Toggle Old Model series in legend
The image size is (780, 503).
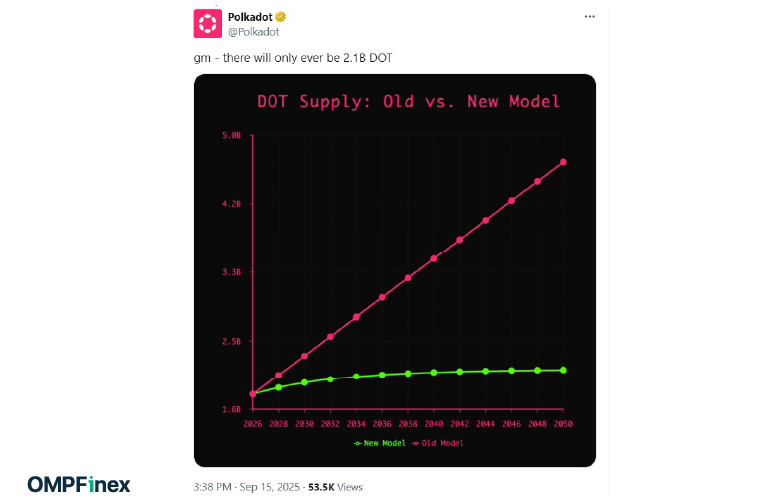(x=438, y=443)
